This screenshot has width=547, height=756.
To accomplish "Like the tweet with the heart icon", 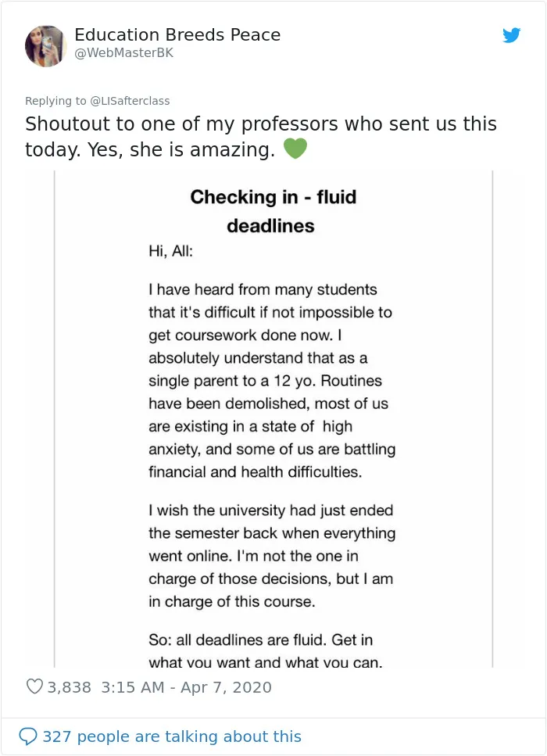I will 34,686.
